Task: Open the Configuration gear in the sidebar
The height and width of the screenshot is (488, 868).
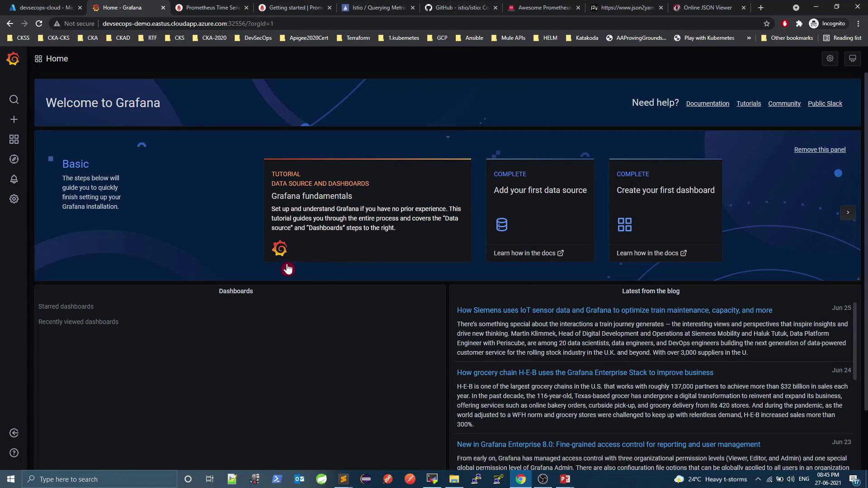Action: click(x=14, y=199)
